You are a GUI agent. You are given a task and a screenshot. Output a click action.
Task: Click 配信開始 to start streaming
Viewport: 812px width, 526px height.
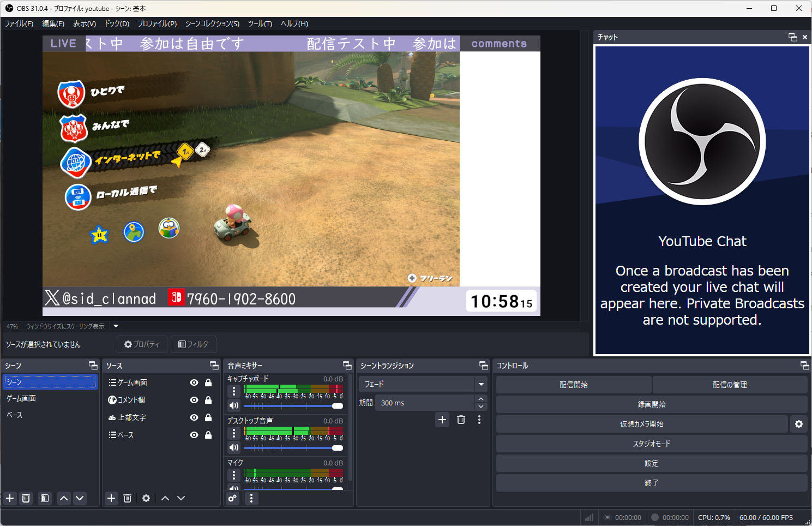coord(574,385)
